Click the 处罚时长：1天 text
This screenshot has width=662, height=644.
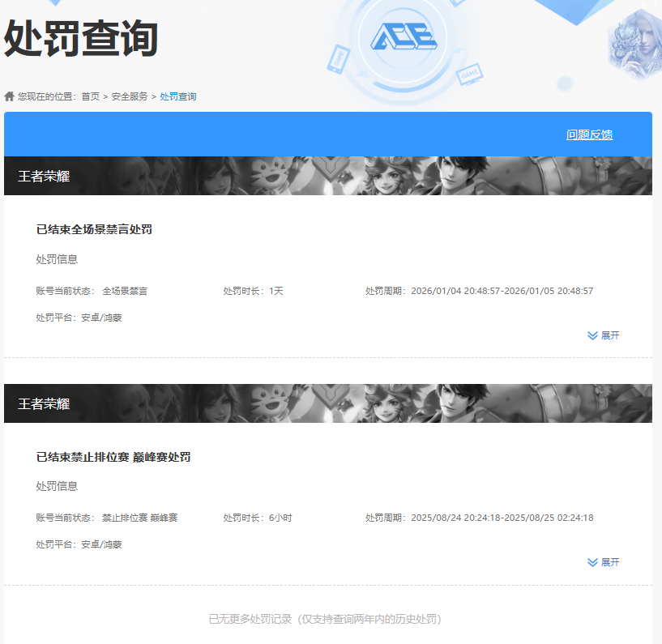[x=254, y=291]
